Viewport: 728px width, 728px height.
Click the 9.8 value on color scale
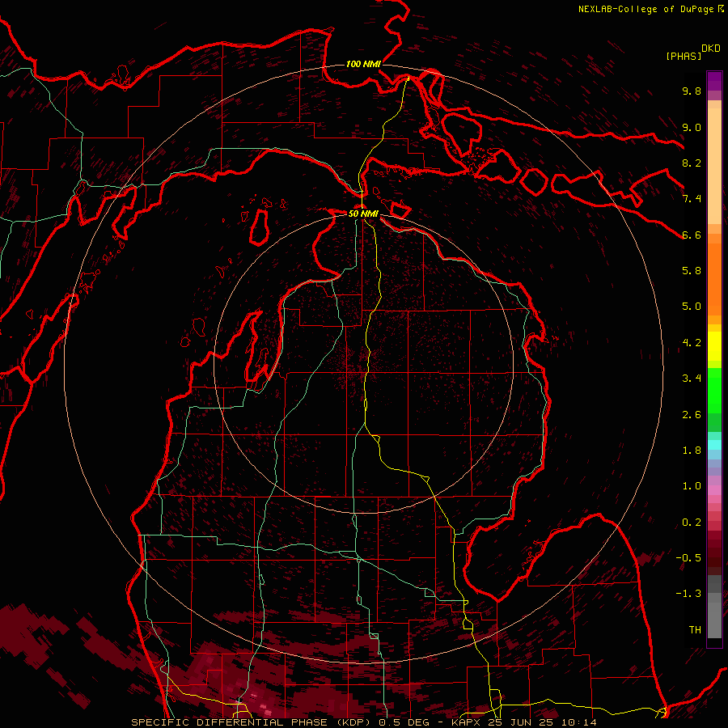(x=692, y=91)
